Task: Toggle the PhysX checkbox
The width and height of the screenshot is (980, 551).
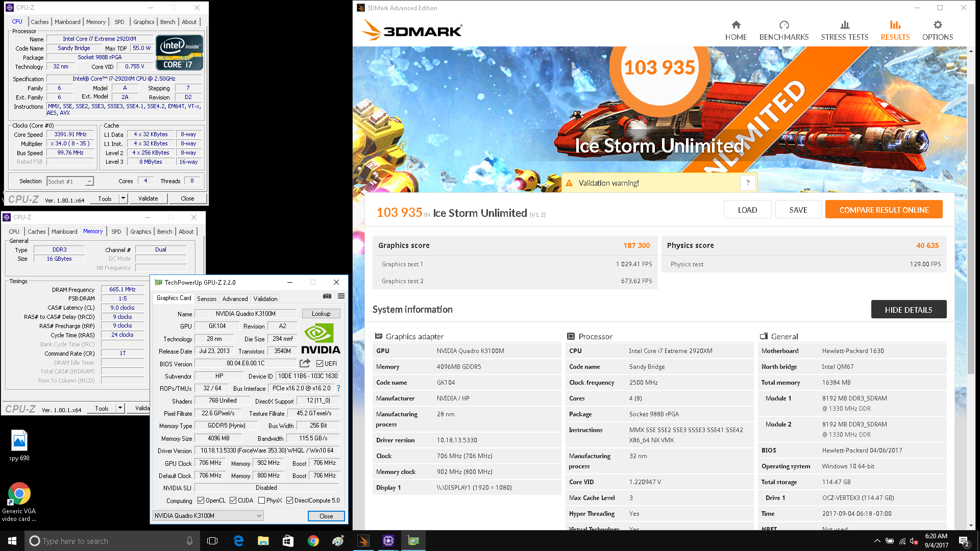Action: (x=261, y=500)
